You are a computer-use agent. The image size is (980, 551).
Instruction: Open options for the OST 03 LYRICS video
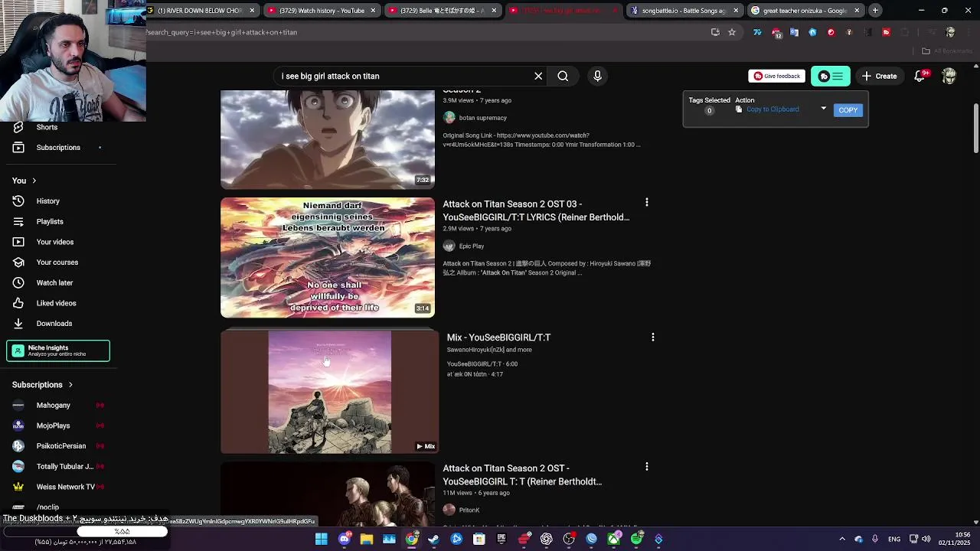(x=647, y=203)
